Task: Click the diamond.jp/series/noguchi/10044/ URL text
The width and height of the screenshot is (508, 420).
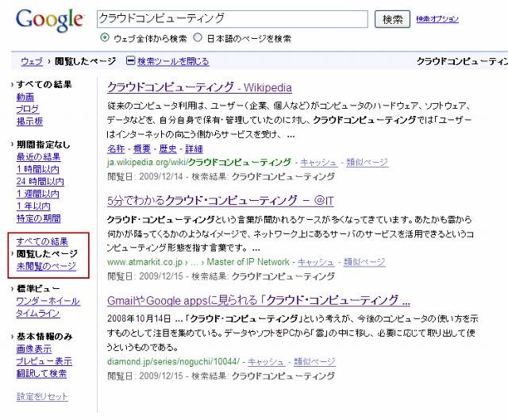Action: tap(173, 362)
